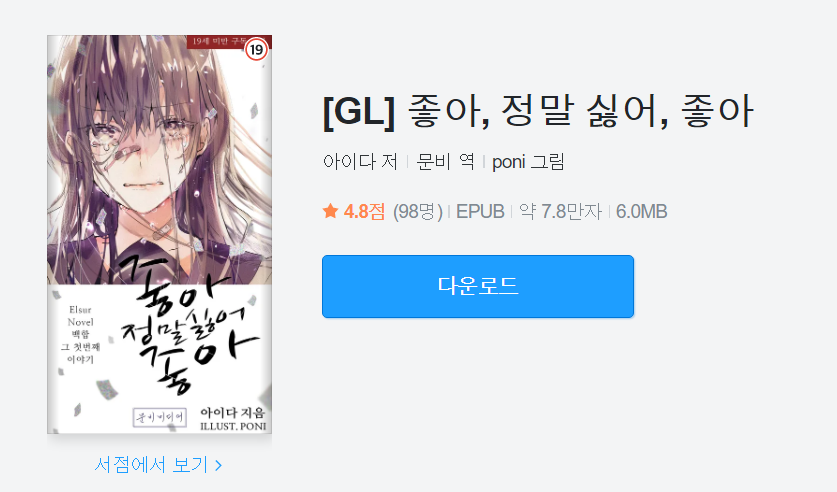Viewport: 837px width, 492px height.
Task: Click the book title [GL] 좋아, 정말 싫어, 좋아
Action: [x=538, y=112]
